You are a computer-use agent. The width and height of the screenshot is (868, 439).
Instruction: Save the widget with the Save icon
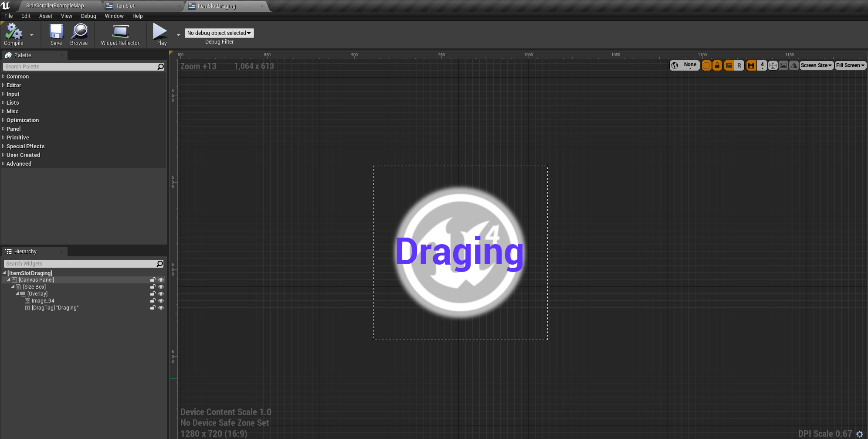(x=56, y=34)
